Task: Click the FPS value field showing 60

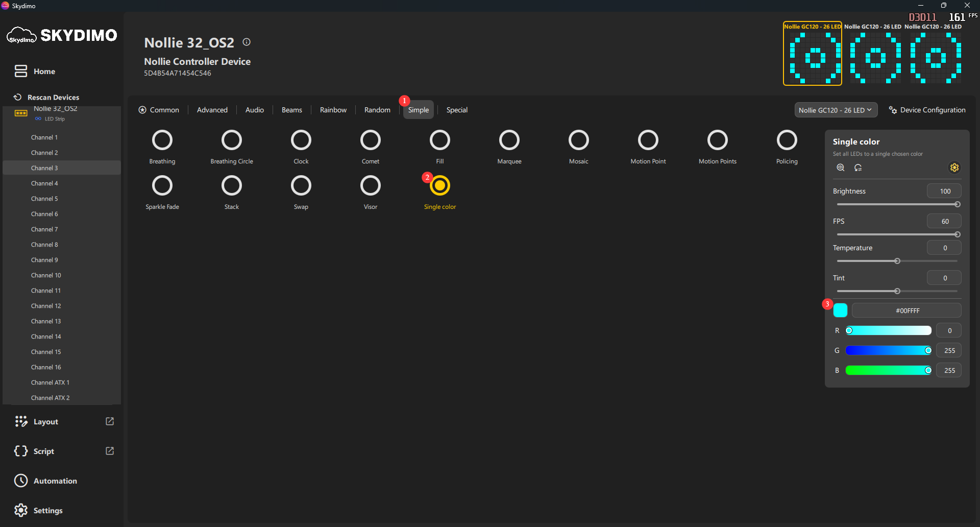Action: point(944,221)
